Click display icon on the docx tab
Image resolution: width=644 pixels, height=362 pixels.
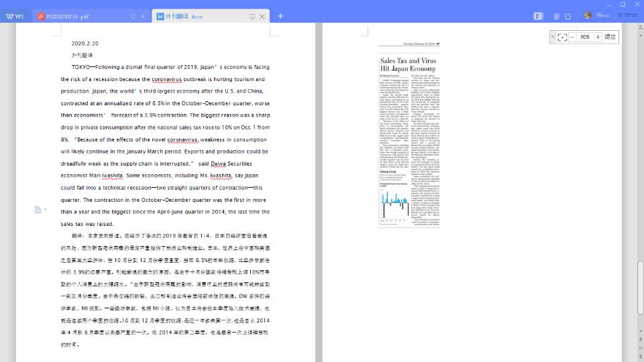point(252,16)
